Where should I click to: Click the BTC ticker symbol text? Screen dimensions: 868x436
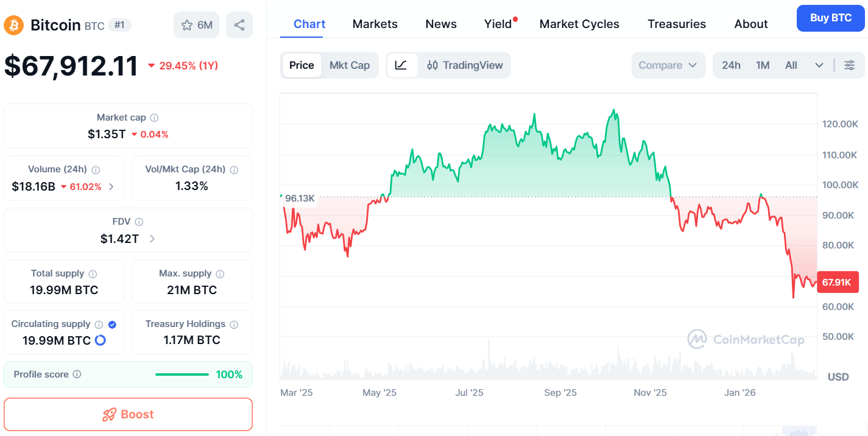pos(94,26)
